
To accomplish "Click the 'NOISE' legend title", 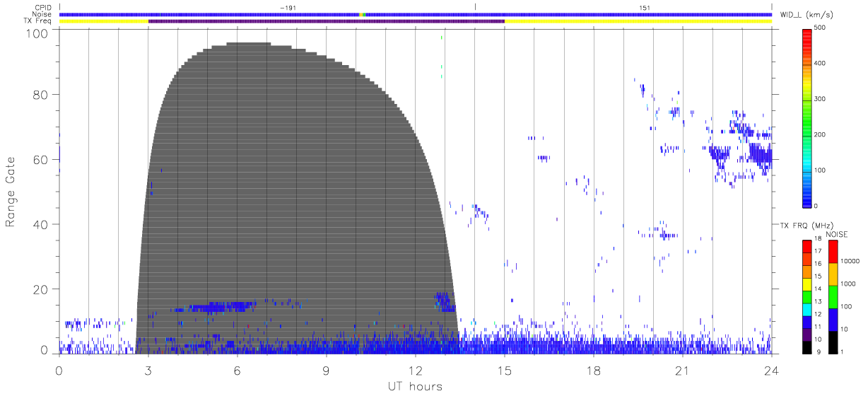I will [837, 234].
